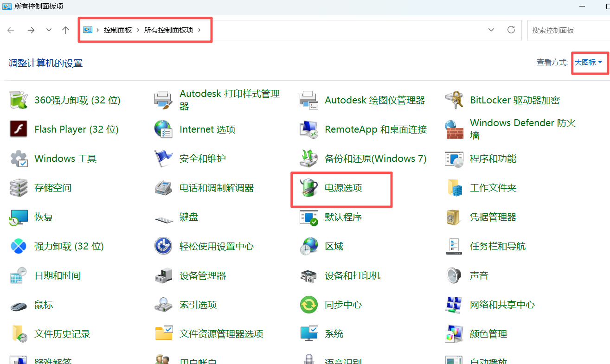
Task: Click the 程序和功能 icon
Action: tap(454, 159)
